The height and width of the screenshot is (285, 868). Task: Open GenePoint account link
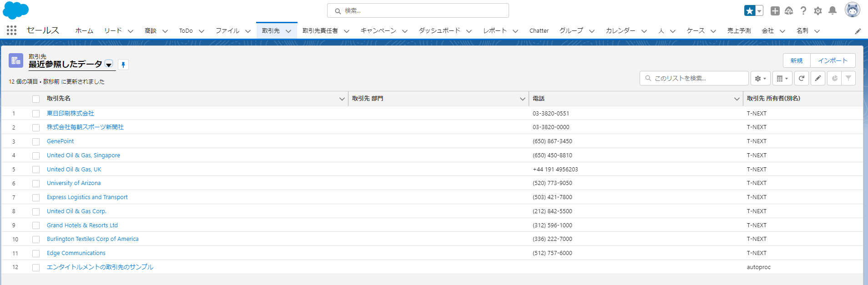(60, 141)
